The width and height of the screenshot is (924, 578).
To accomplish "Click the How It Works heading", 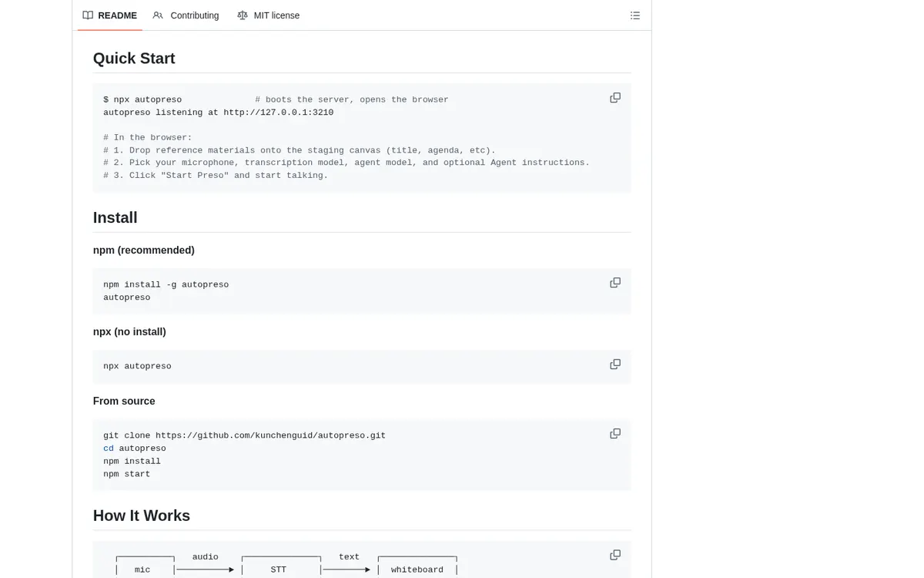I will click(x=142, y=516).
